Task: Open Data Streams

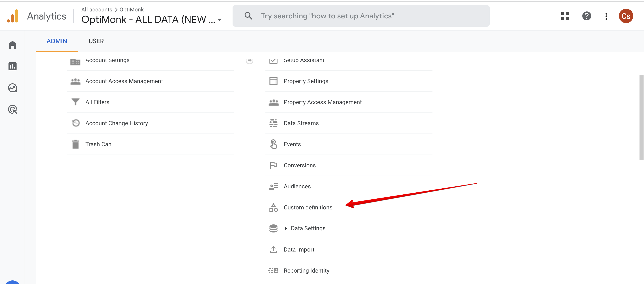Action: coord(301,123)
